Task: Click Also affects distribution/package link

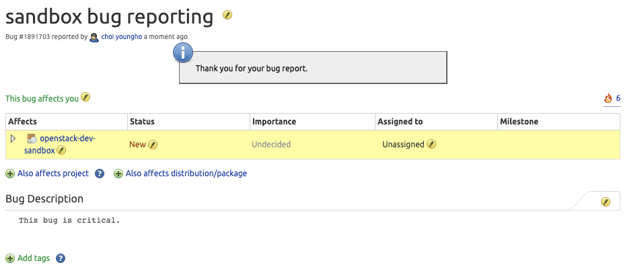Action: point(186,173)
